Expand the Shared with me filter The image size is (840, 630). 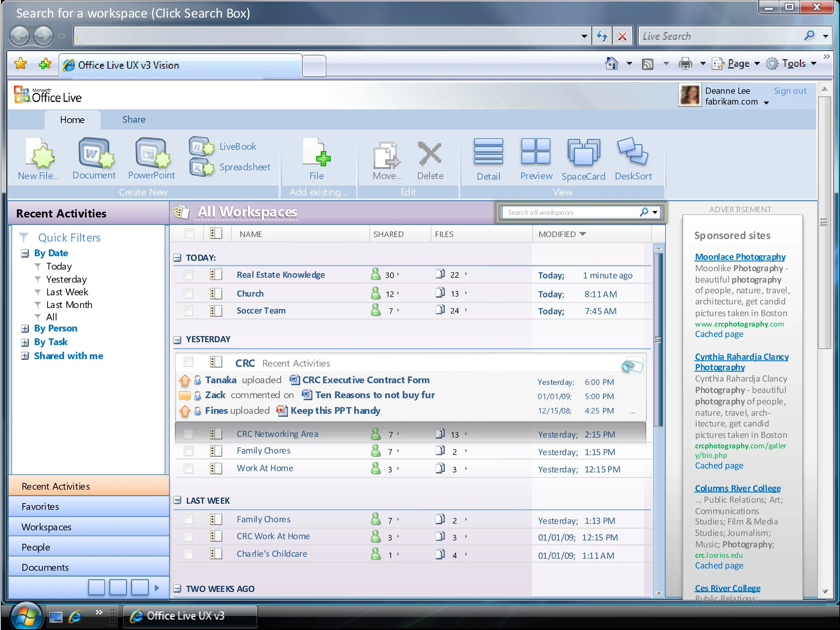coord(25,356)
